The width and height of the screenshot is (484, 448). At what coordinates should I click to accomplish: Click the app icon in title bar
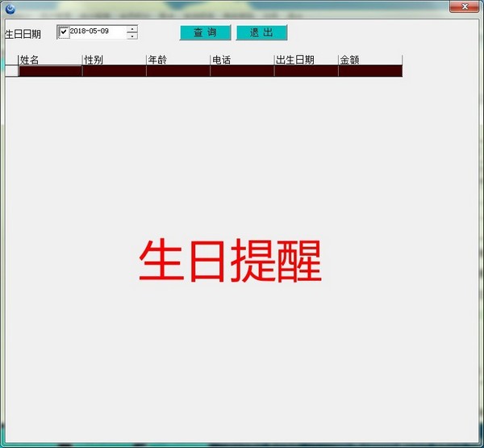tap(10, 9)
